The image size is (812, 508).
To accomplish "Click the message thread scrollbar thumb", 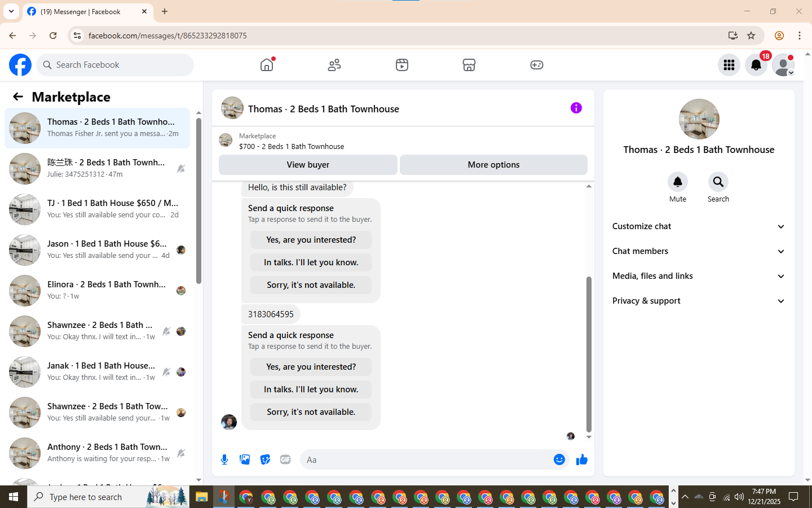I will pyautogui.click(x=589, y=354).
